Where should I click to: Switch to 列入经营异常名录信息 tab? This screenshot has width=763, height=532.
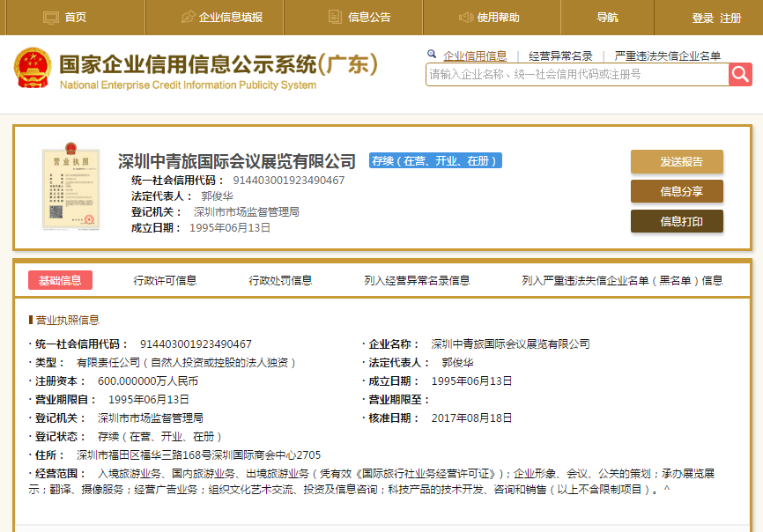pos(417,281)
